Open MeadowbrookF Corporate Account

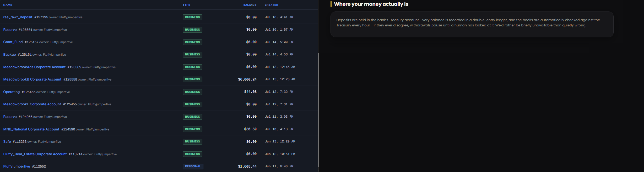(32, 104)
